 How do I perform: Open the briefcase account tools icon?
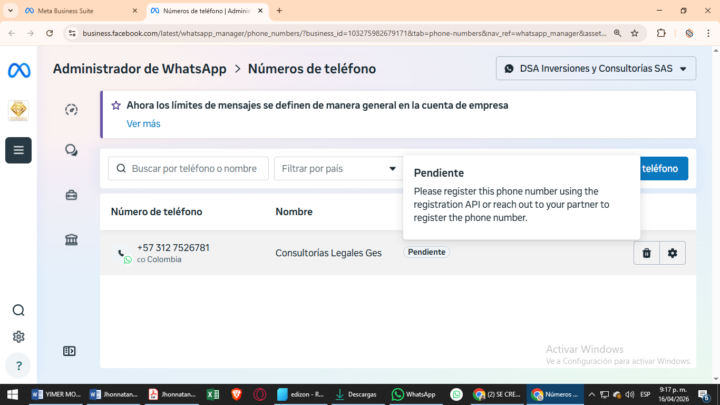71,195
